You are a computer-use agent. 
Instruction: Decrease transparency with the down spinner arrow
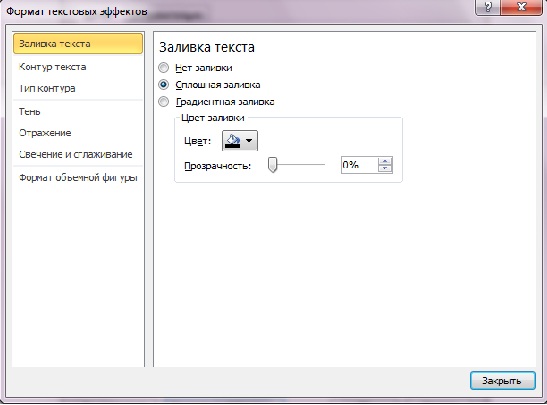(x=385, y=168)
